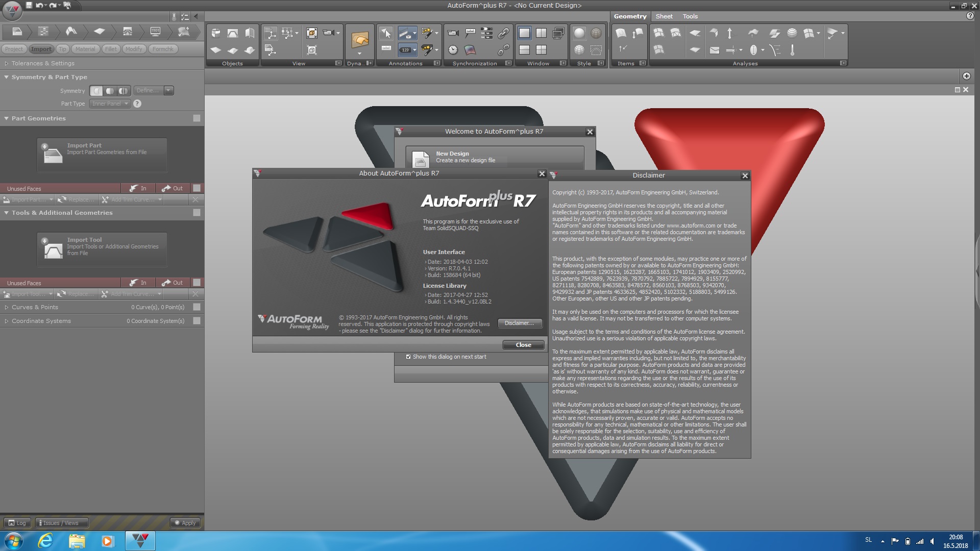Click the thermometer analysis icon in Analyses

792,50
